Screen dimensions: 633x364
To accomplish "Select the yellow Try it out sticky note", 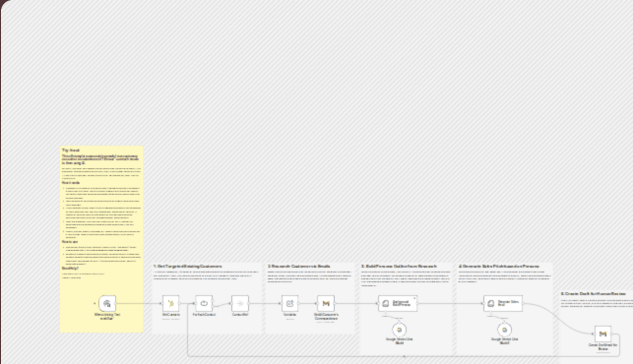I will click(x=101, y=239).
